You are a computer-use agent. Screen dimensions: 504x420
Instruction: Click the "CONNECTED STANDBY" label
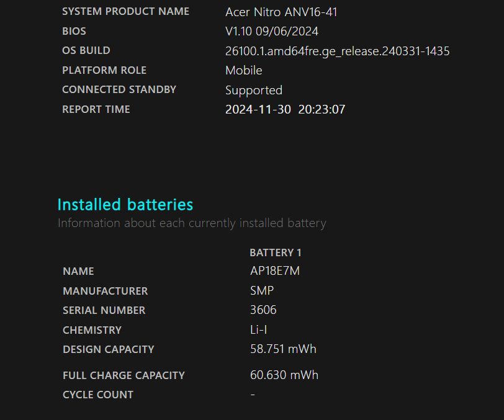click(119, 90)
